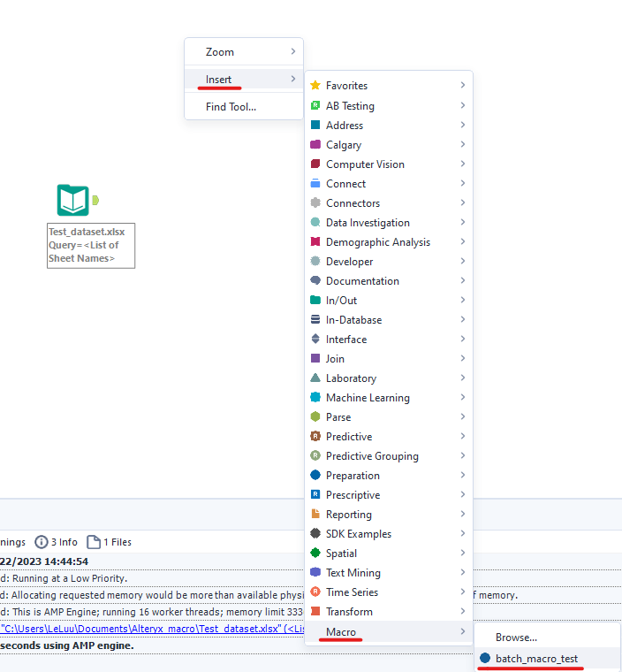Click the Developer category icon
Screen dimensions: 622x672
pos(315,261)
